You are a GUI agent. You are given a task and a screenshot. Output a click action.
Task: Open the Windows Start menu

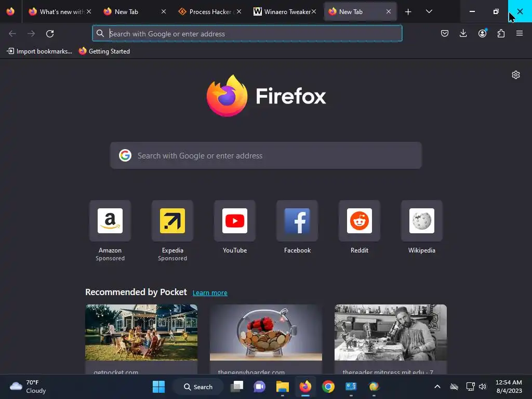pos(158,387)
